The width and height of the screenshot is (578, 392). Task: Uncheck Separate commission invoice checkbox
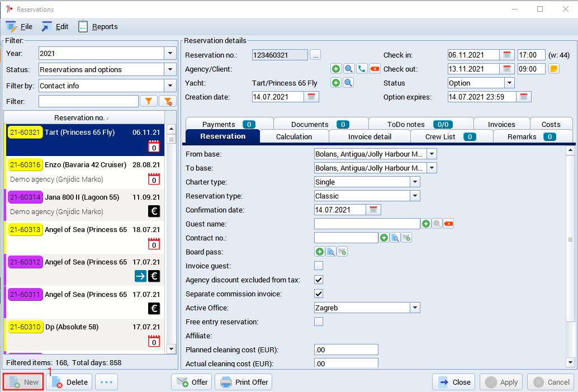pos(319,294)
